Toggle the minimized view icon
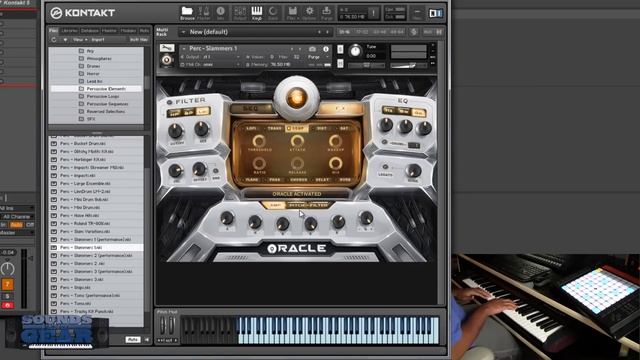 pyautogui.click(x=417, y=13)
